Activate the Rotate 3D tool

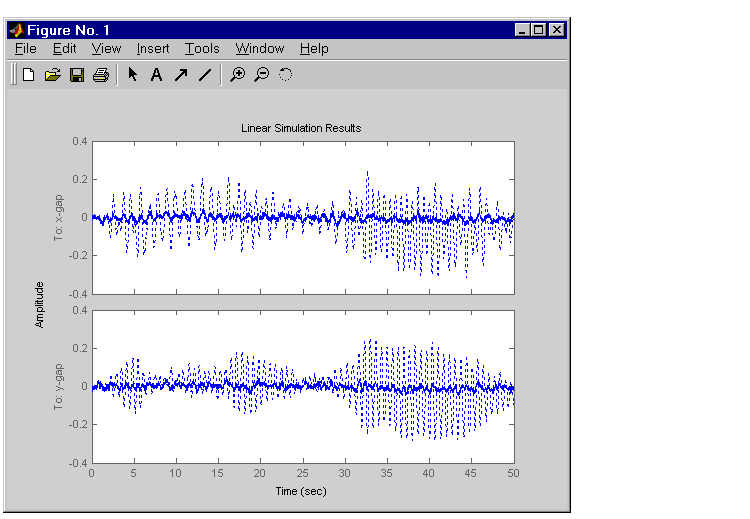pyautogui.click(x=285, y=74)
